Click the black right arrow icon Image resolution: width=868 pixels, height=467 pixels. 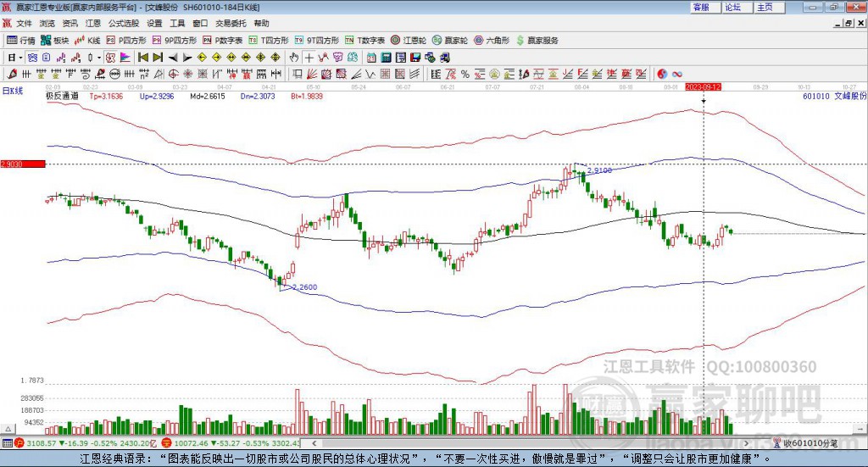[187, 58]
